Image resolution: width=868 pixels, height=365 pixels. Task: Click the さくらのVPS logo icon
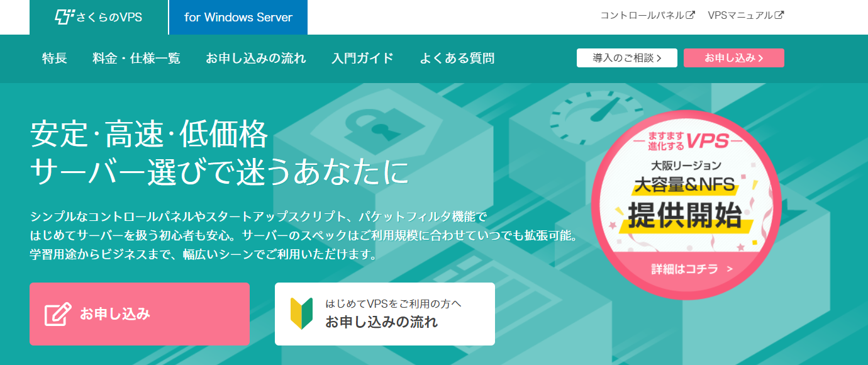point(65,17)
